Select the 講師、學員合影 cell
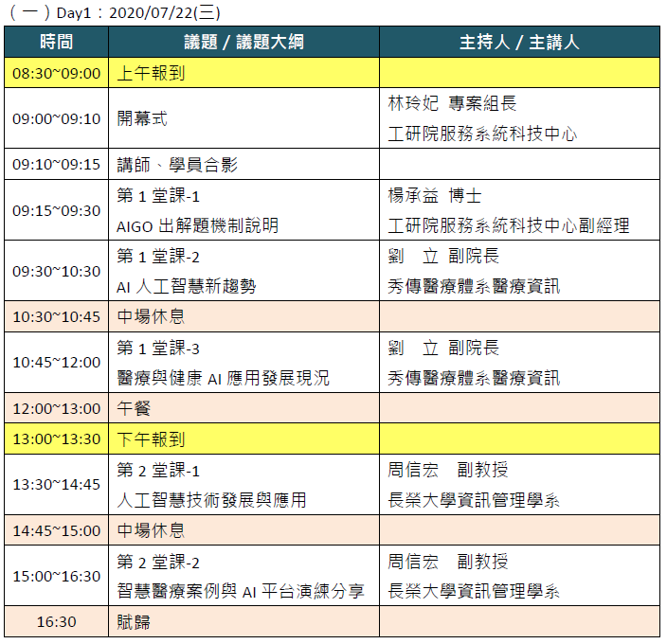Viewport: 667px width, 644px height. 177,165
